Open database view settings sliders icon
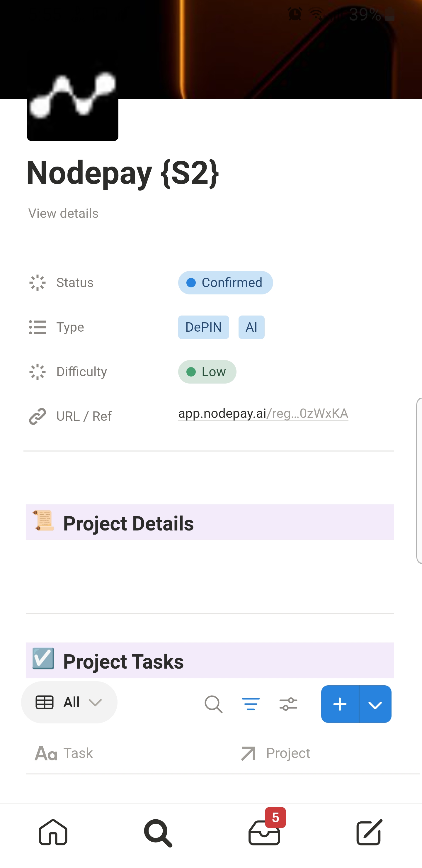This screenshot has height=868, width=422. pos(288,704)
